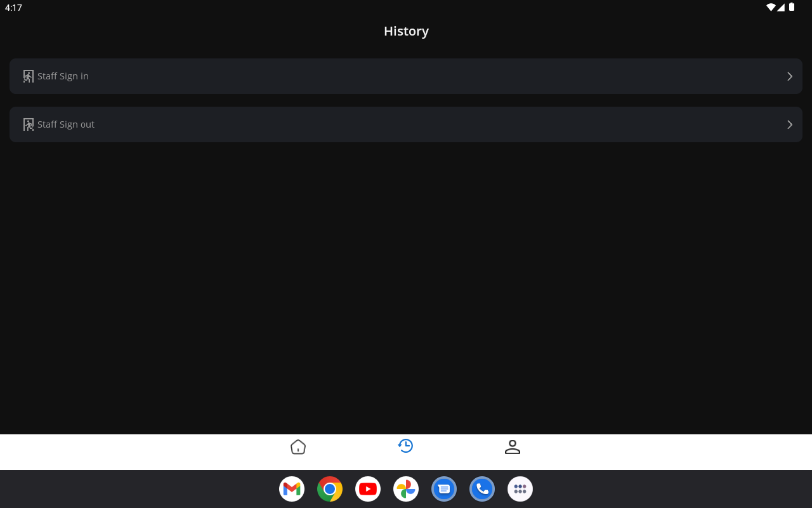The width and height of the screenshot is (812, 508).
Task: Open the Profile person tab
Action: (x=513, y=447)
